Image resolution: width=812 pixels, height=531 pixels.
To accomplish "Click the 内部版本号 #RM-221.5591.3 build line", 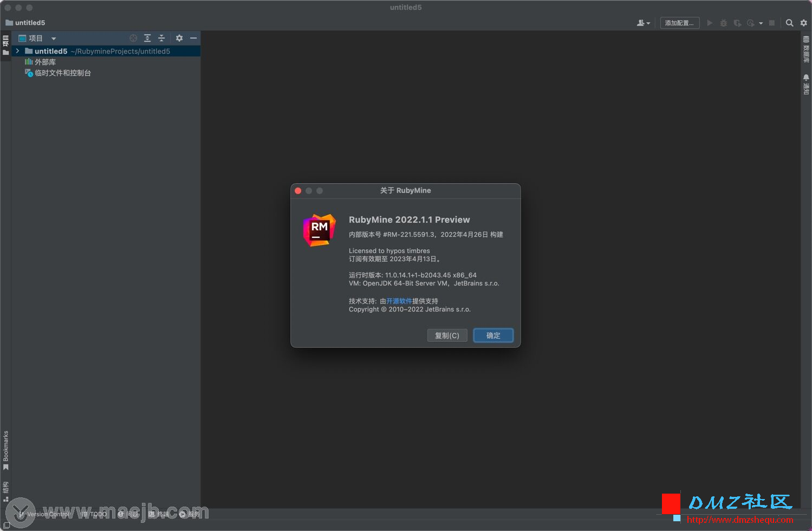I will (x=426, y=235).
